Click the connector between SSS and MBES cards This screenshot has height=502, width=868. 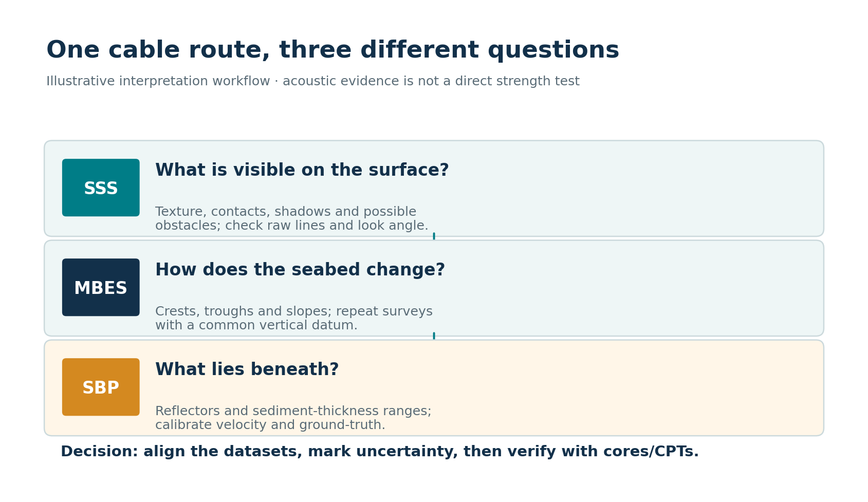[x=434, y=236]
